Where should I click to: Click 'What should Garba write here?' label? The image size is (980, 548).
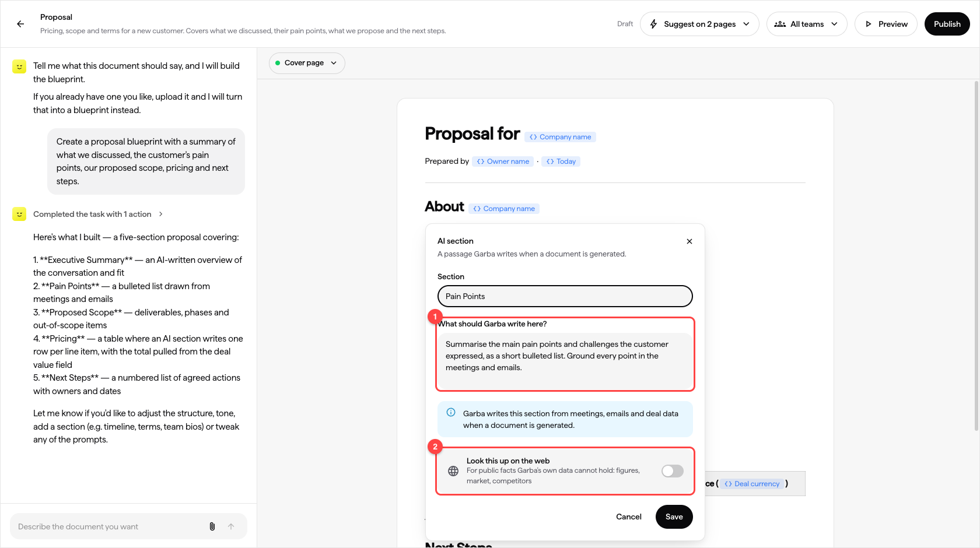tap(492, 324)
